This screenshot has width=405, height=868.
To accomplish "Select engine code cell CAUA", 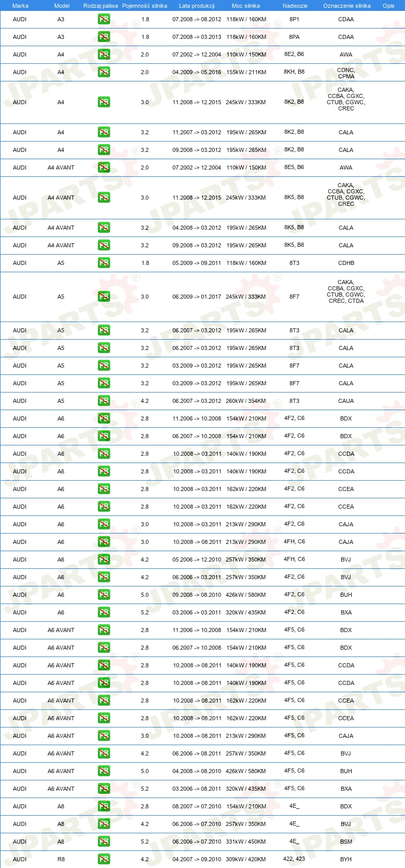I will [346, 401].
